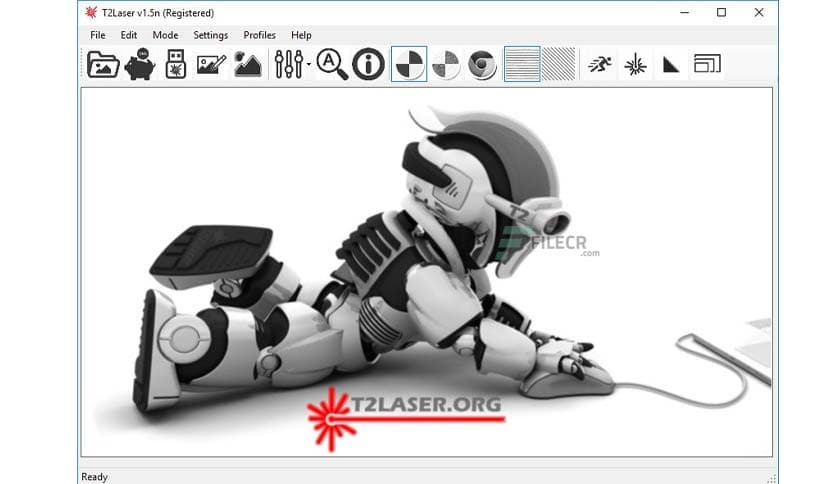
Task: Click the stacked windows icon
Action: pyautogui.click(x=708, y=64)
